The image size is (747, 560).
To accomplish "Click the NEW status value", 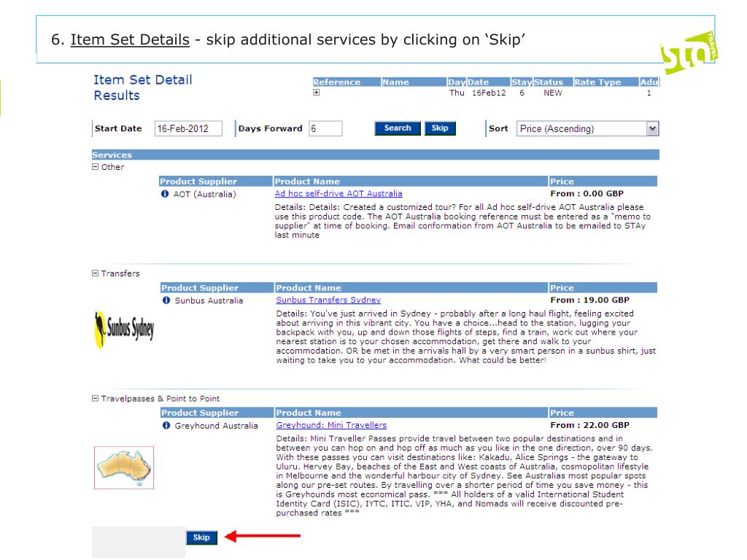I will (553, 93).
